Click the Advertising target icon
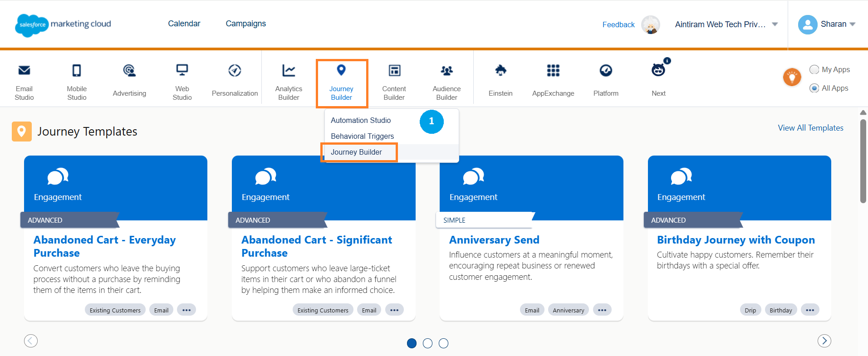868x356 pixels. click(x=129, y=71)
